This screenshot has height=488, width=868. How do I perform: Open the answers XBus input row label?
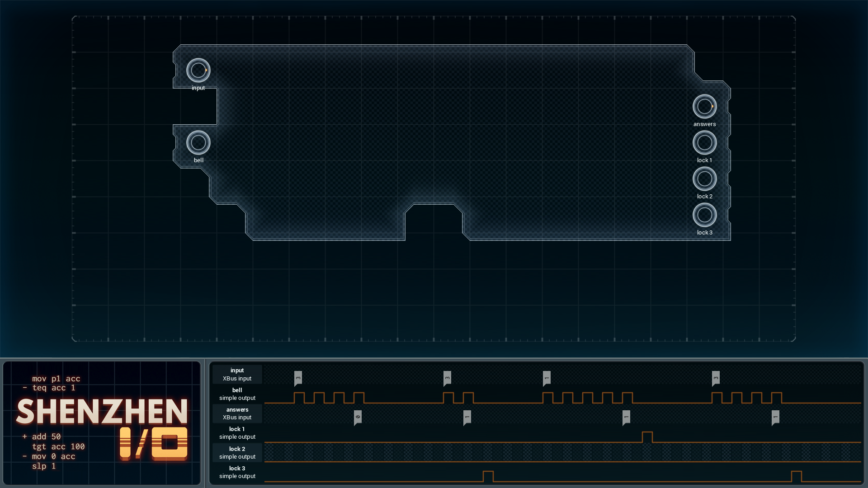point(237,413)
